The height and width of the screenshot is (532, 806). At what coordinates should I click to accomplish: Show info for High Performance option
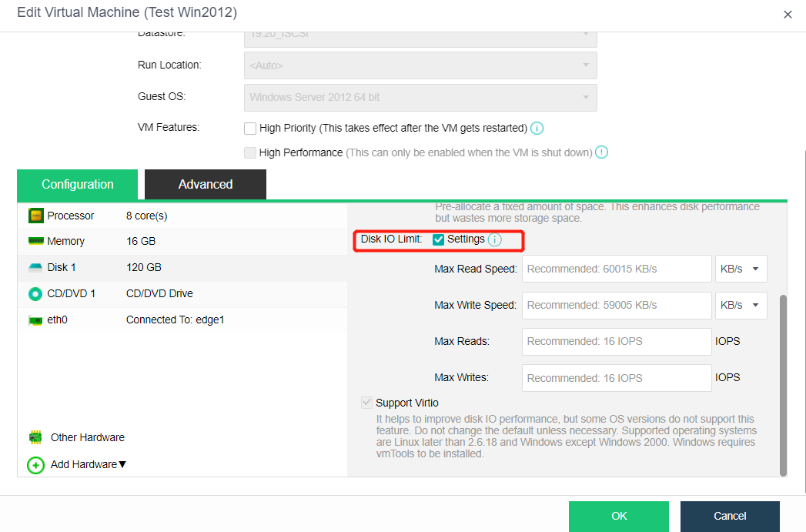[x=601, y=152]
